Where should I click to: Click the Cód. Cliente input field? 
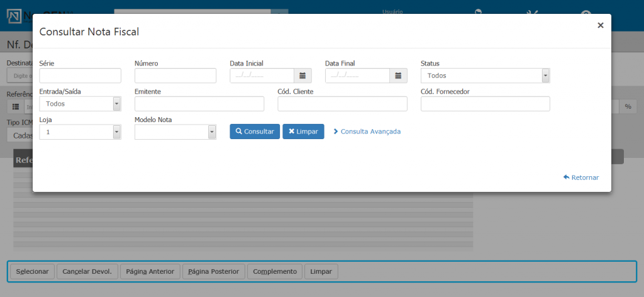(342, 104)
